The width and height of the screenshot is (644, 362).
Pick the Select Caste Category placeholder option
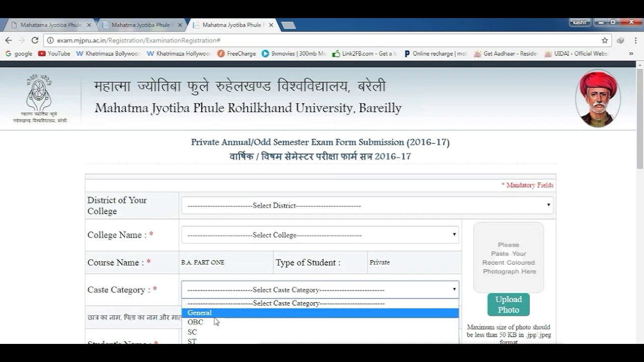pos(320,303)
